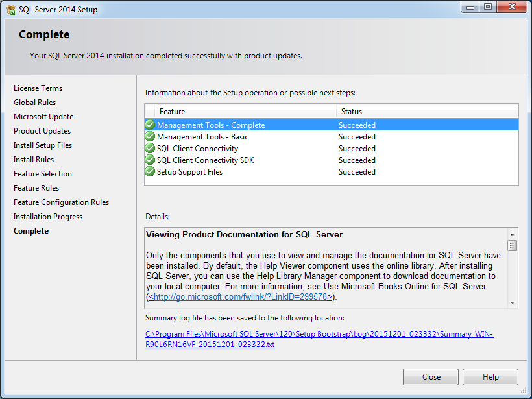This screenshot has height=399, width=532.
Task: Click the Details scrollbar thumb
Action: pos(513,245)
